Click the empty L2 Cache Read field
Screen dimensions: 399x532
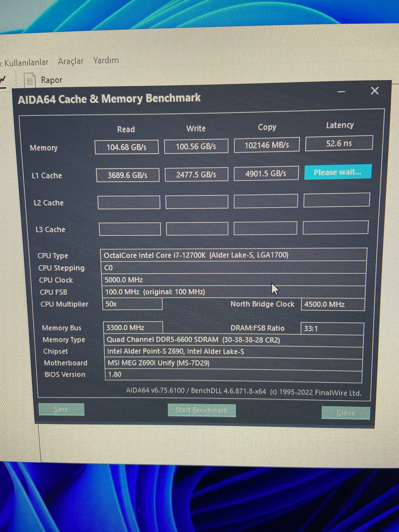[129, 202]
